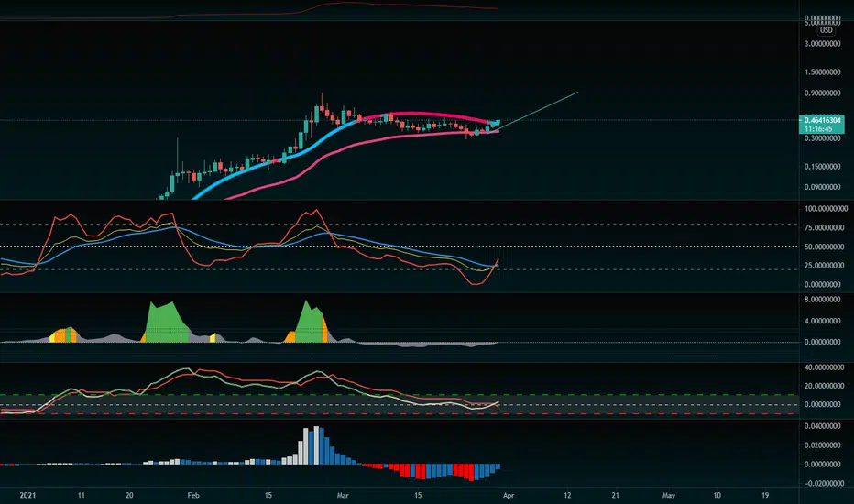The height and width of the screenshot is (504, 854).
Task: Click the 100.00000000 oscillator scale value
Action: [x=826, y=209]
